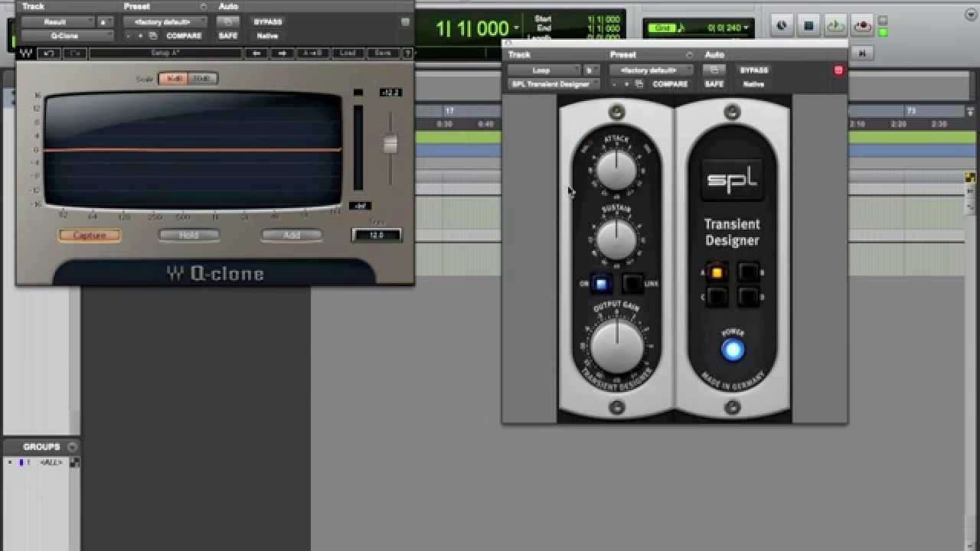Open the Q-Clone plug-in selector dropdown
This screenshot has width=980, height=551.
pos(67,36)
